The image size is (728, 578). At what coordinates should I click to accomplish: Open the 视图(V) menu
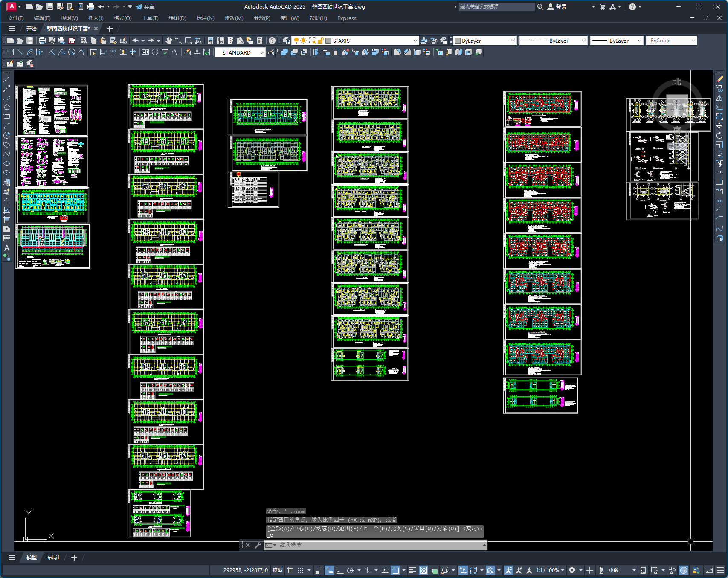tap(69, 18)
